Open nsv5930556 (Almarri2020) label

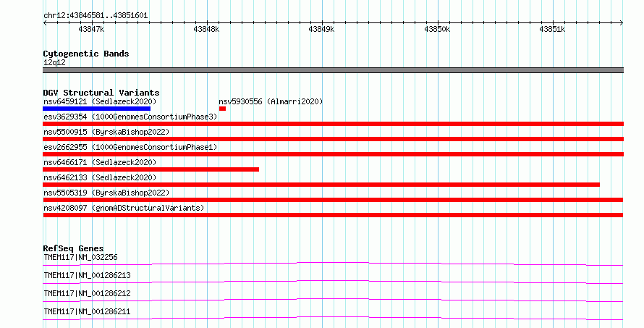[x=271, y=101]
